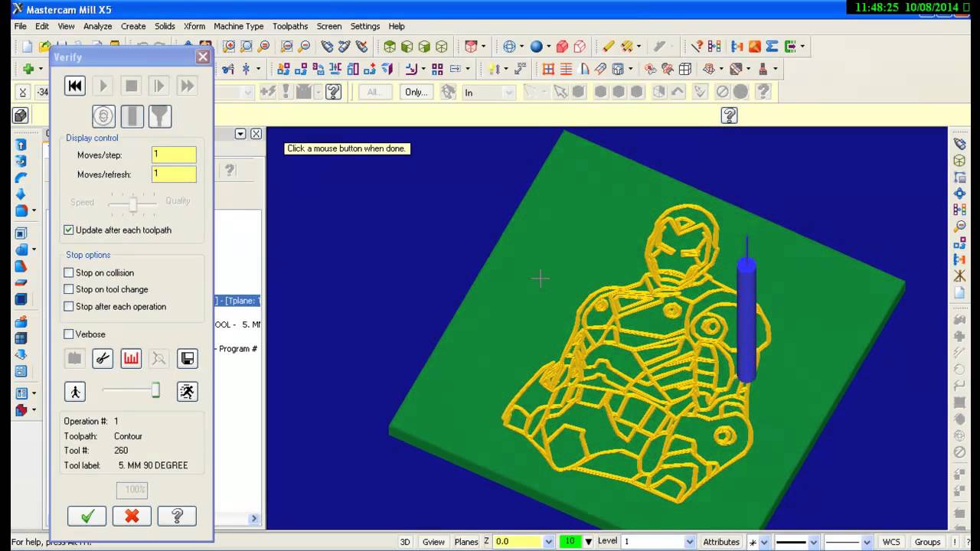Click the red arrow question-mark analyze icon
Viewport: 980px width, 551px height.
coord(697,47)
